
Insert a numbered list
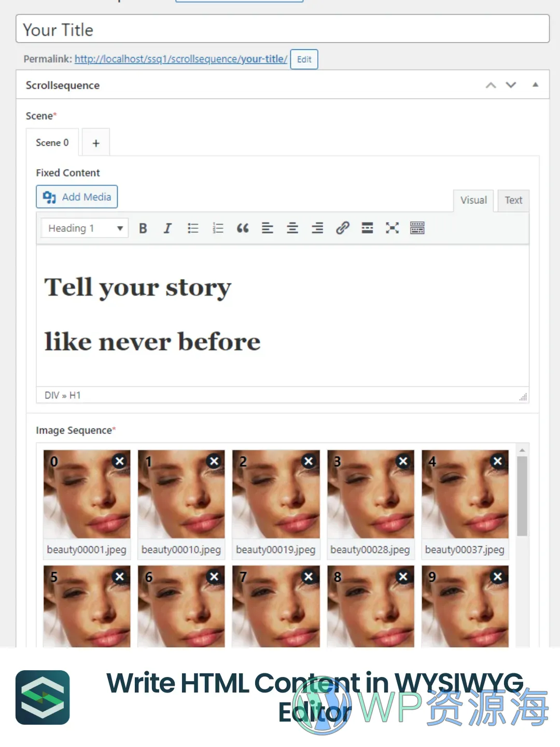tap(218, 228)
